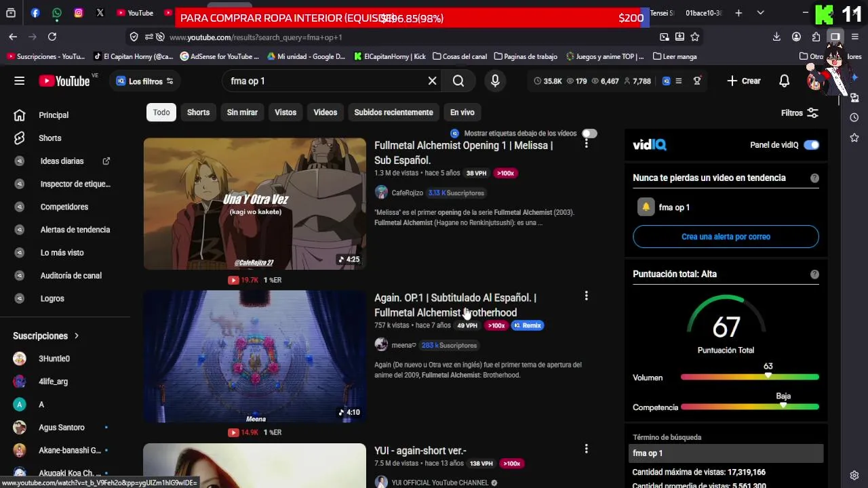The width and height of the screenshot is (868, 488).
Task: Toggle 'Mostrar etiquetas debajo de los videos'
Action: [x=589, y=134]
